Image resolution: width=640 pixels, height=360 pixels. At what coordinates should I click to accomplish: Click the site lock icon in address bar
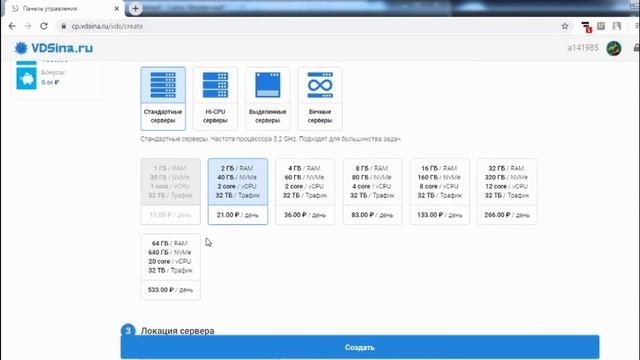(x=64, y=26)
